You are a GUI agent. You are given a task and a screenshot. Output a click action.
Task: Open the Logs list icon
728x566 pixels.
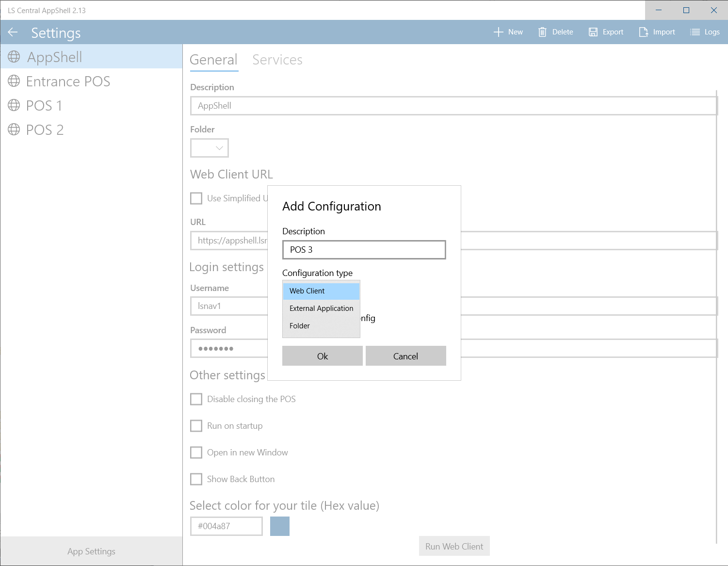[695, 32]
